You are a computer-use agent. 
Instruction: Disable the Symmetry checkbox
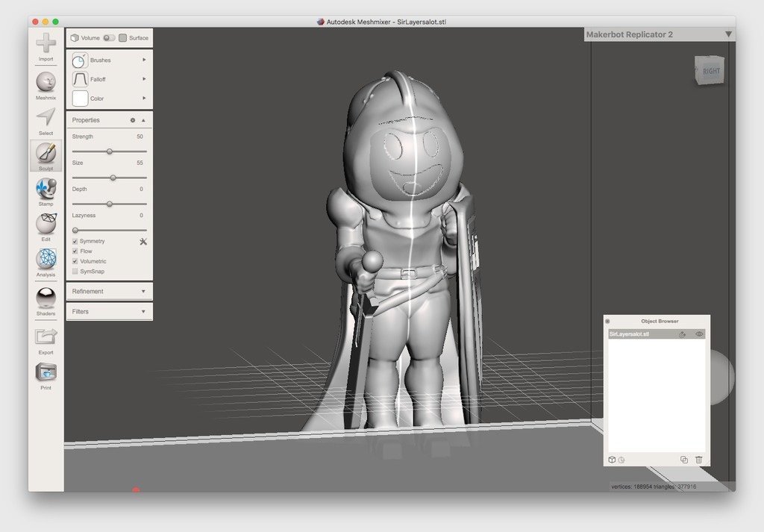tap(75, 242)
